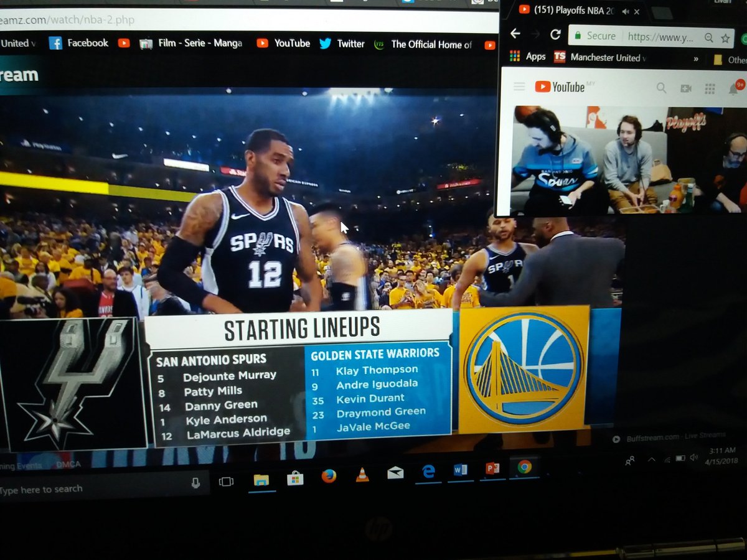This screenshot has width=747, height=560.
Task: Open the YouTube bookmark in the left browser
Action: (x=283, y=43)
